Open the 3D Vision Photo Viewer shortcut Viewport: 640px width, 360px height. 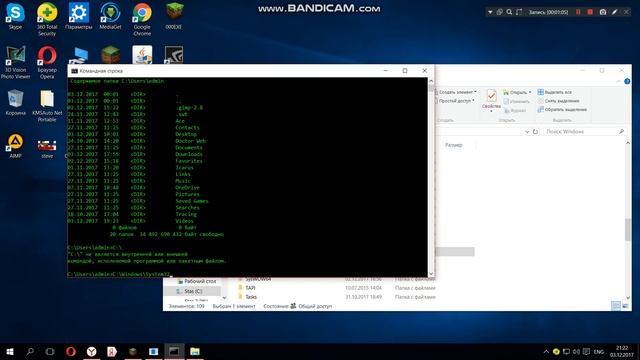[15, 62]
